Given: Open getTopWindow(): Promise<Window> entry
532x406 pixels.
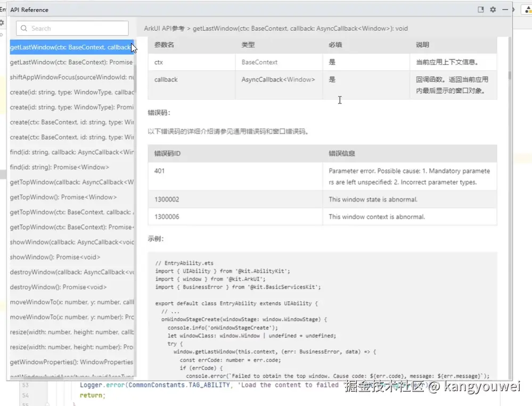Looking at the screenshot, I should coord(71,197).
